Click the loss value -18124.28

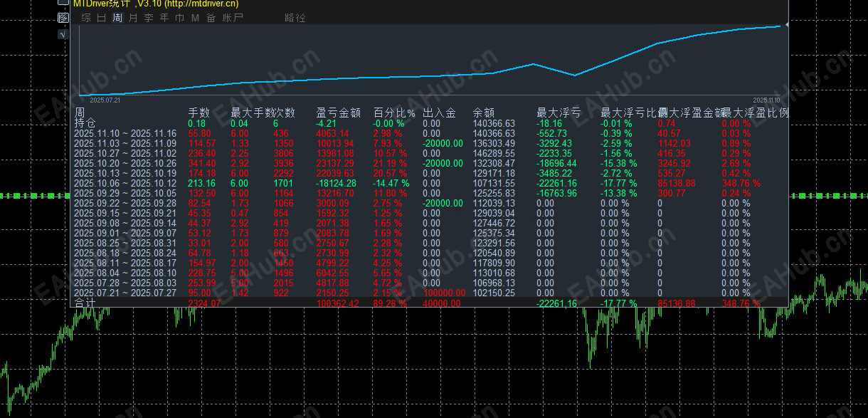pos(336,183)
